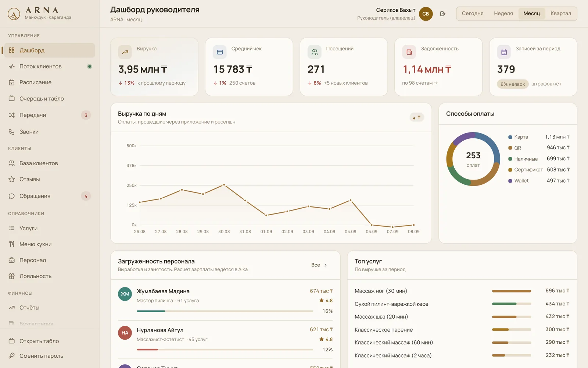Click the list icon beside Услуги
The height and width of the screenshot is (368, 588).
tap(12, 228)
